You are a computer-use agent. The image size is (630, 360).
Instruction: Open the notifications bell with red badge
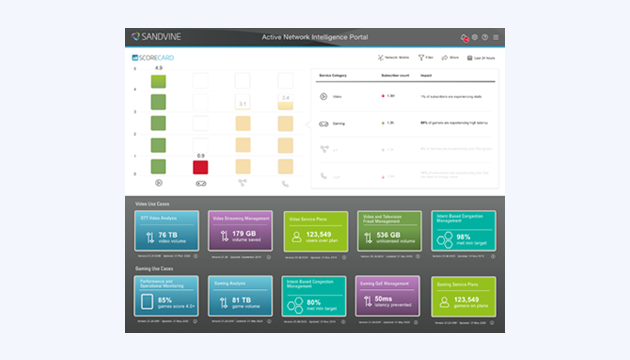point(464,38)
